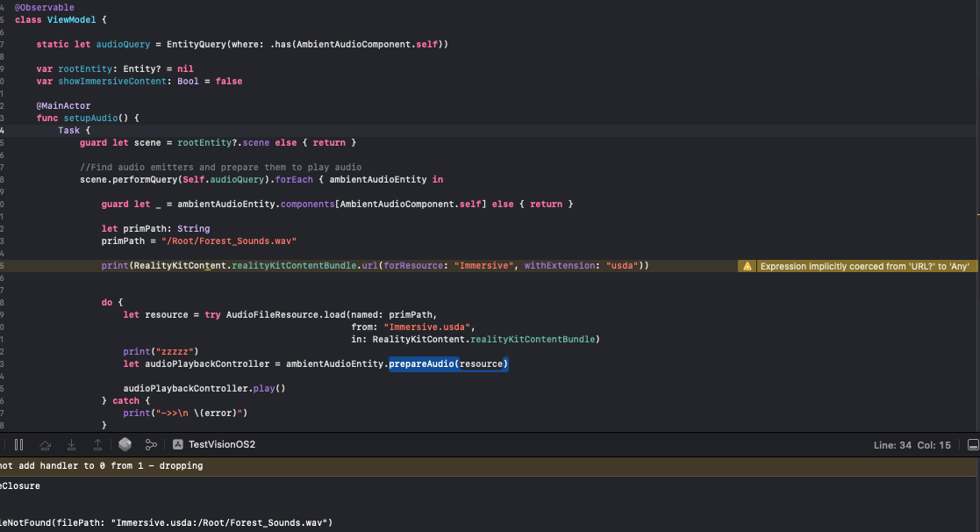980x532 pixels.
Task: Click the setupAudio function name
Action: point(91,118)
